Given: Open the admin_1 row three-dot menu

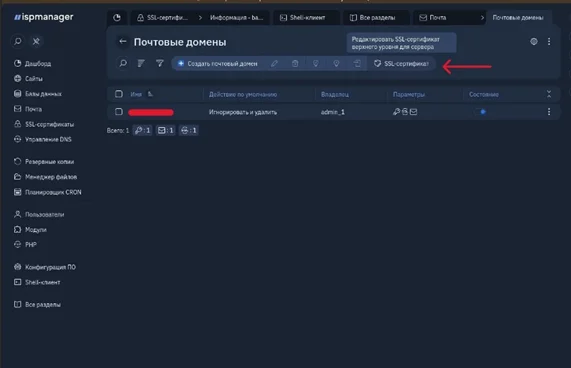Looking at the screenshot, I should pos(549,112).
